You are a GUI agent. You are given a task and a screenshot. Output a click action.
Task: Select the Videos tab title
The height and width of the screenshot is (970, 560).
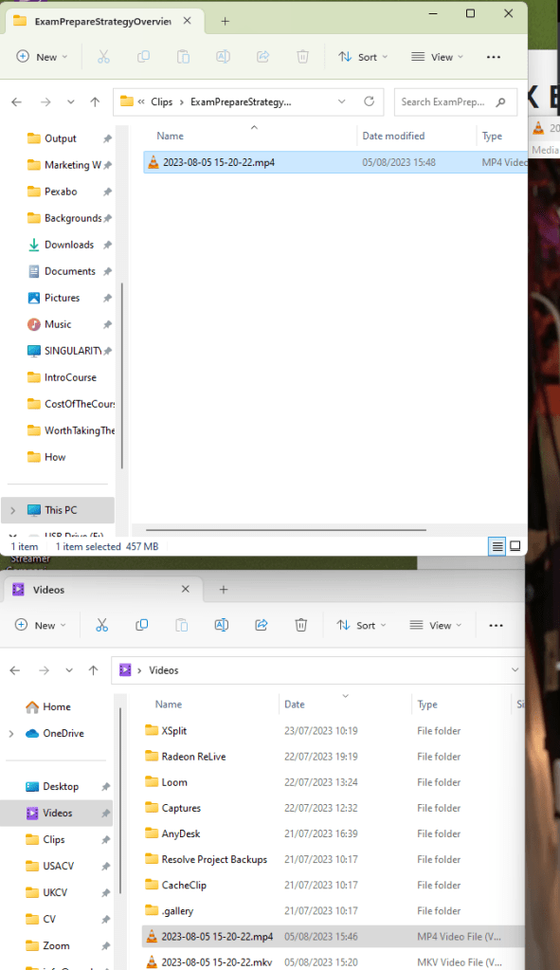pyautogui.click(x=49, y=590)
